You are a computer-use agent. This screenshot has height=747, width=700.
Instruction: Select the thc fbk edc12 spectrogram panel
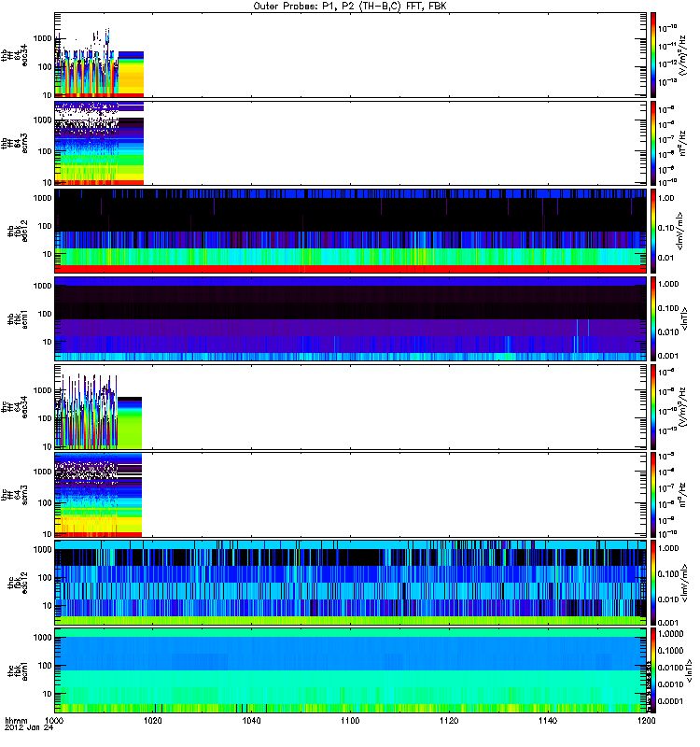pos(351,583)
